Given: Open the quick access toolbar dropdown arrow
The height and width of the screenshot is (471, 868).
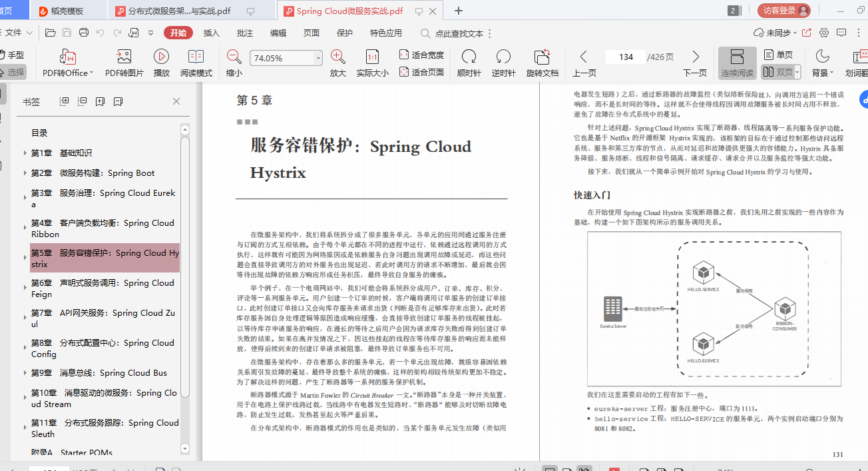Looking at the screenshot, I should pyautogui.click(x=151, y=33).
